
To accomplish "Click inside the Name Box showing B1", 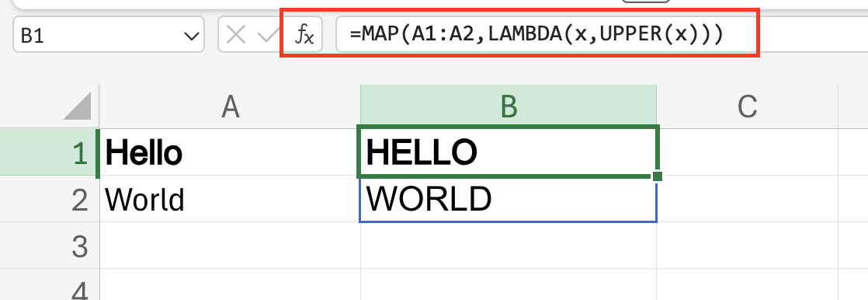I will pos(108,35).
